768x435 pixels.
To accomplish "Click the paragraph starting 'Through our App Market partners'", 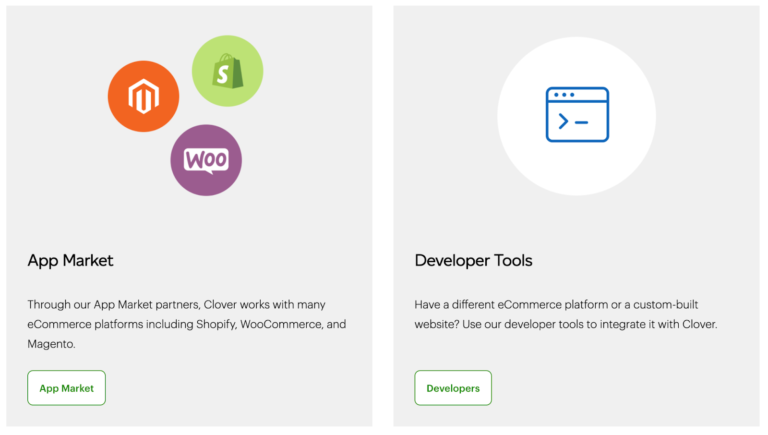I will [x=187, y=324].
